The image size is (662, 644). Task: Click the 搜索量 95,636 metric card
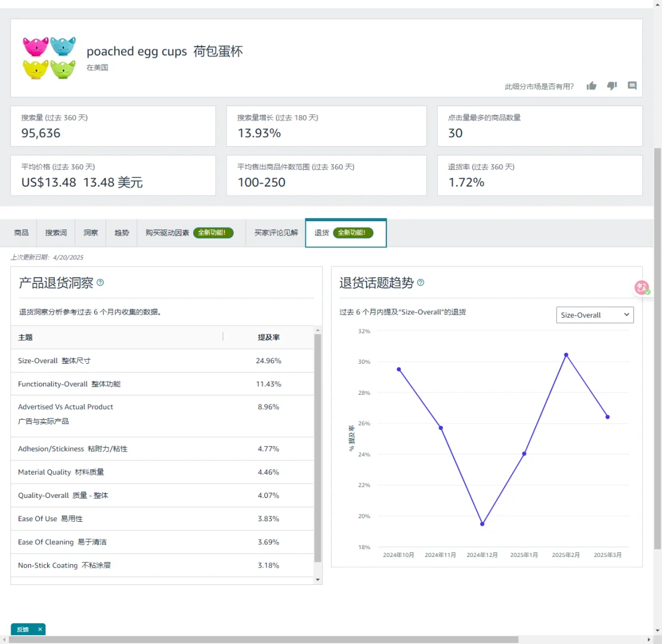point(113,126)
